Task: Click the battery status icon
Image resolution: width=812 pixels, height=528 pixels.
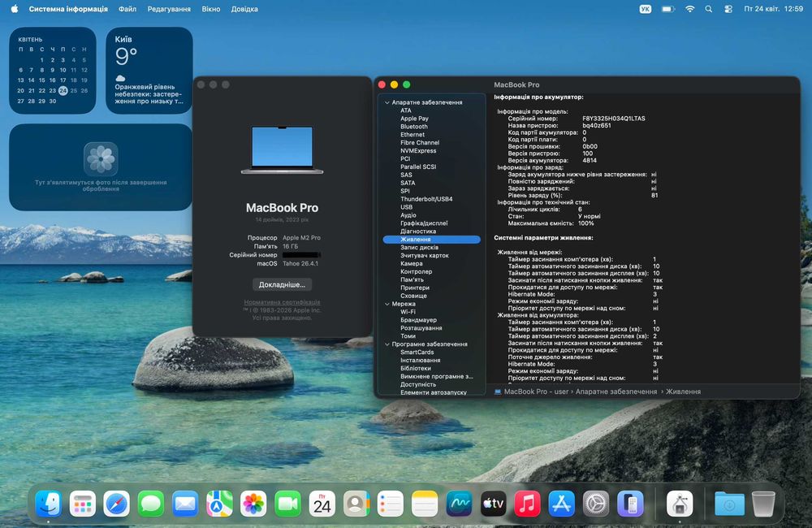Action: point(668,9)
